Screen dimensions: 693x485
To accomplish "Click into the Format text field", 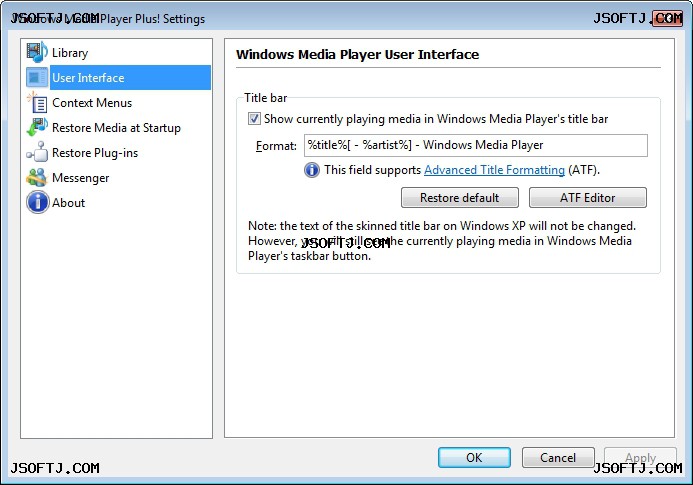I will pyautogui.click(x=476, y=145).
